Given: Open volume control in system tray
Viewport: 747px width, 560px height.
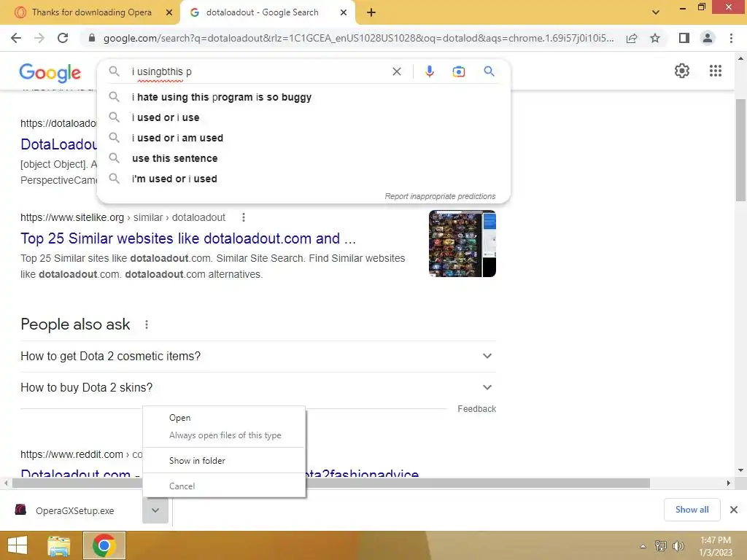Looking at the screenshot, I should (x=678, y=546).
